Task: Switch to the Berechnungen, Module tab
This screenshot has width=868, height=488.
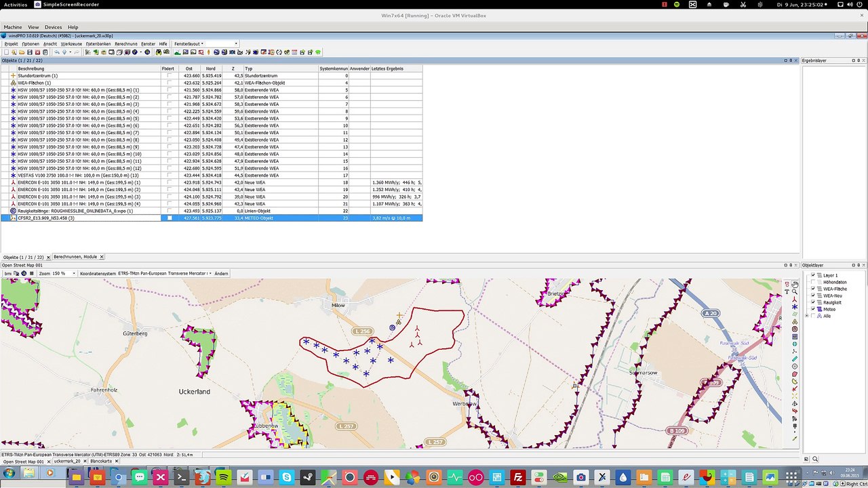Action: (x=75, y=258)
